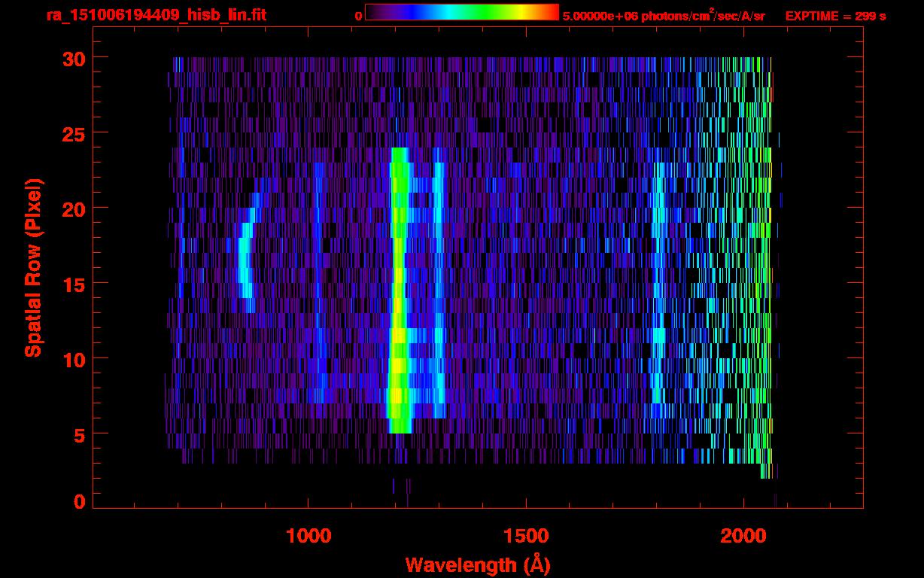
Task: Click the 2000 wavelength tick label
Action: point(743,536)
